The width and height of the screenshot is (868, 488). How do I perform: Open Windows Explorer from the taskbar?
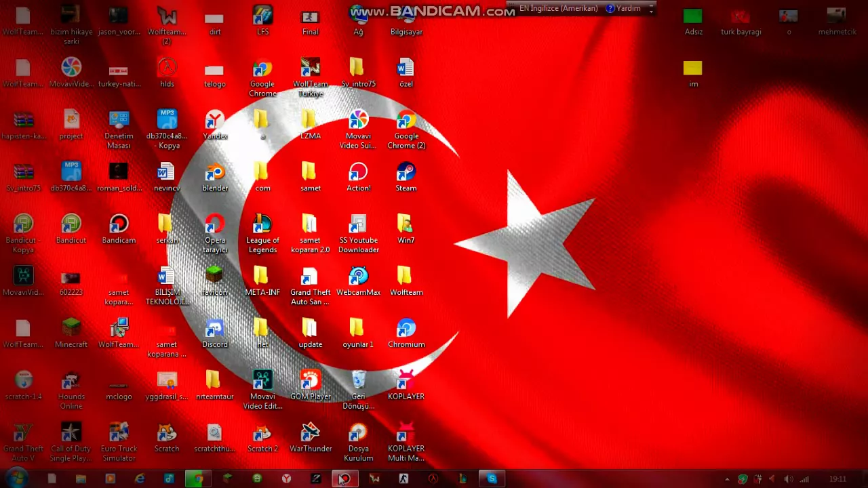point(81,479)
